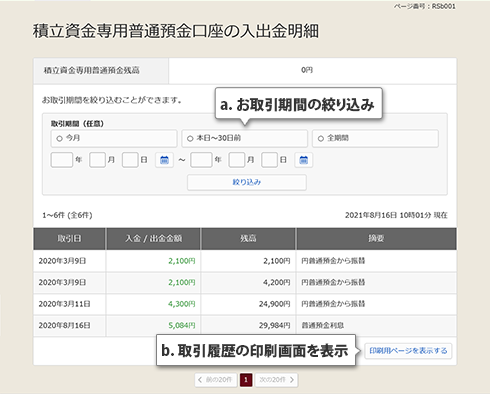Image resolution: width=490 pixels, height=394 pixels.
Task: Click the 取引日 column header
Action: (69, 239)
